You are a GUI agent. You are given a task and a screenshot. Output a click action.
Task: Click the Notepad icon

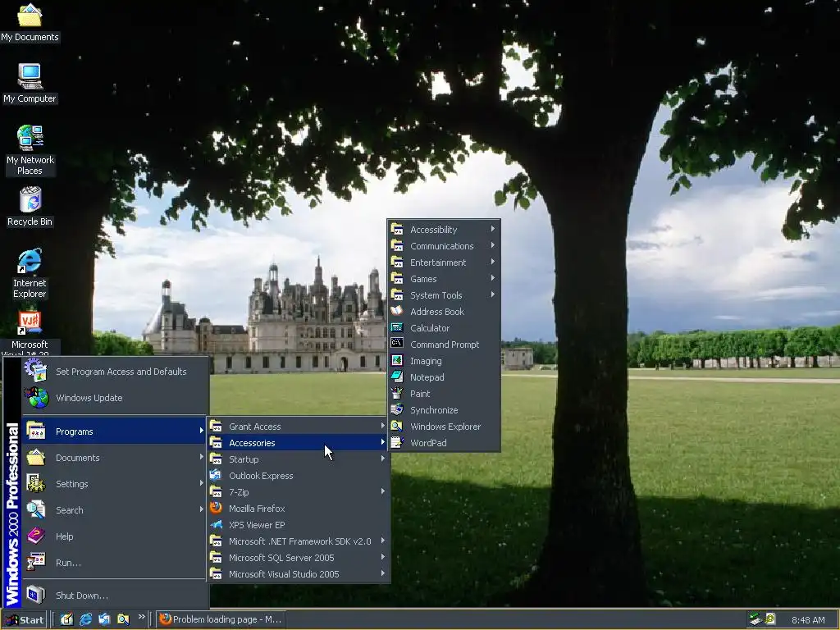(397, 377)
